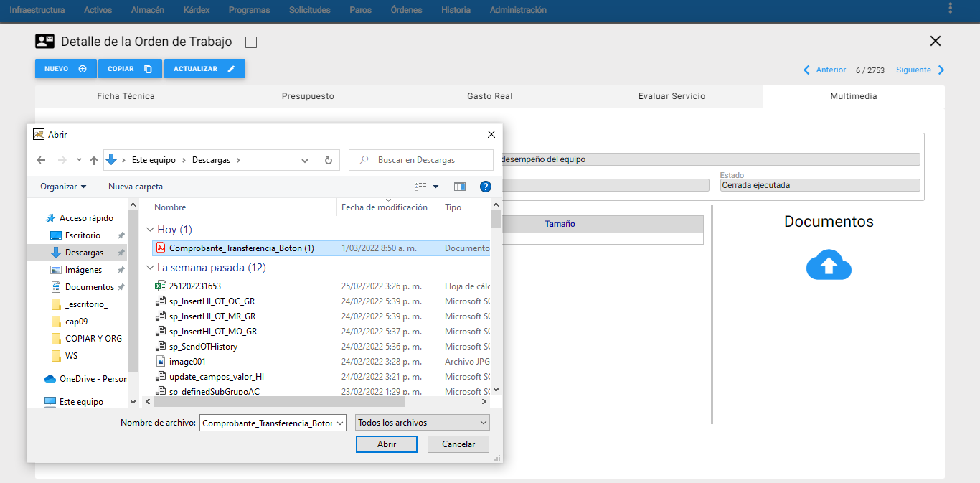Viewport: 980px width, 483px height.
Task: Click the file list vertical scrollbar
Action: 496,219
